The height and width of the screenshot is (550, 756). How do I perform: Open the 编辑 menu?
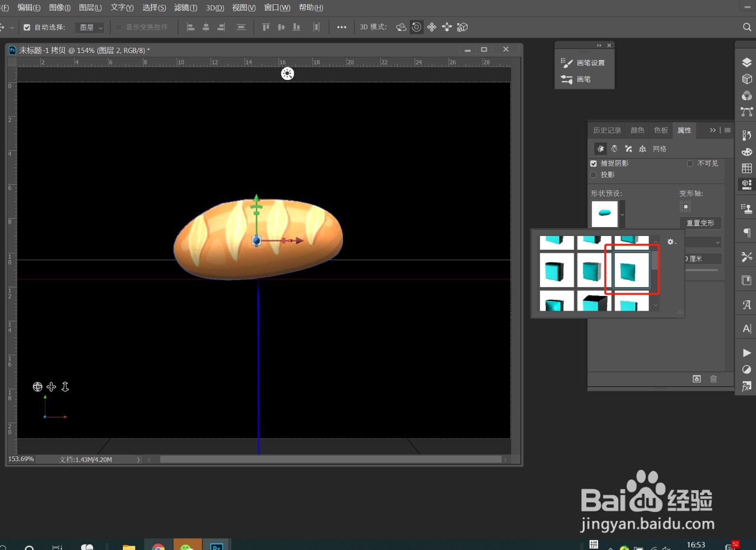pos(29,8)
